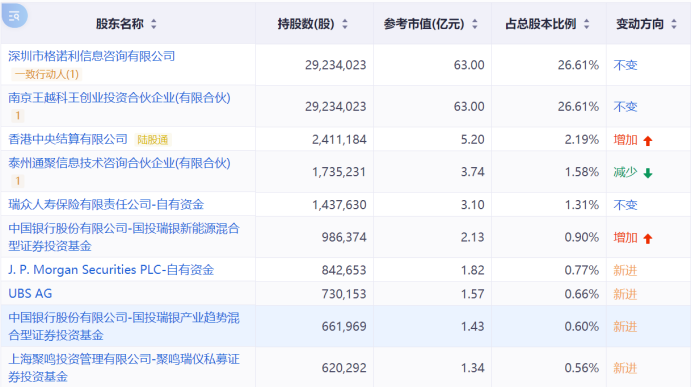Click 参考市值(亿元) column header
Viewport: 692px width, 387px height.
click(424, 24)
